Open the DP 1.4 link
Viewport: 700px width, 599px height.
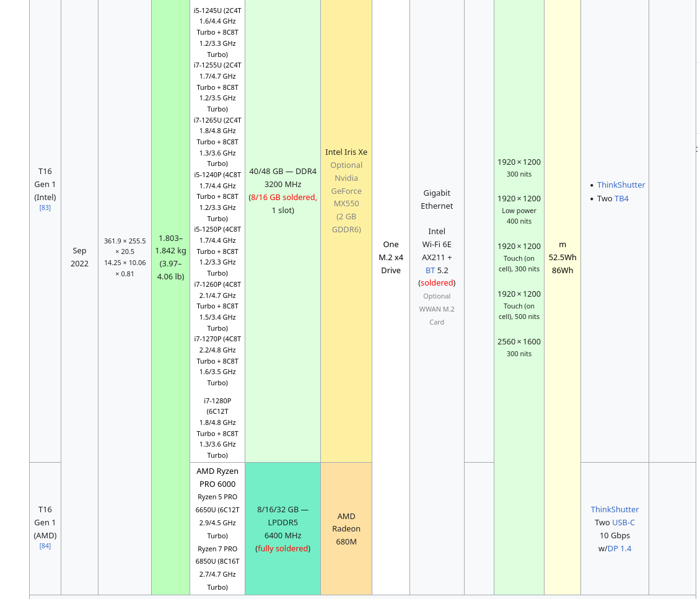(x=619, y=549)
